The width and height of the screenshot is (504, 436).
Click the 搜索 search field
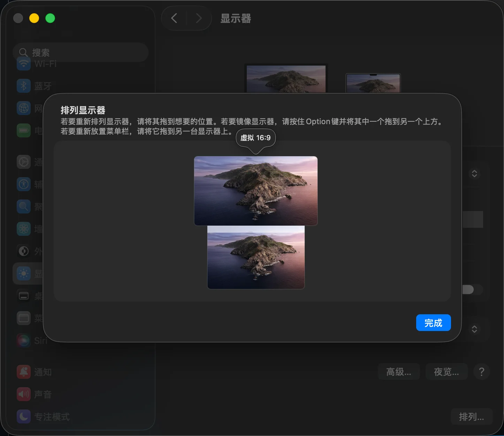pos(81,52)
